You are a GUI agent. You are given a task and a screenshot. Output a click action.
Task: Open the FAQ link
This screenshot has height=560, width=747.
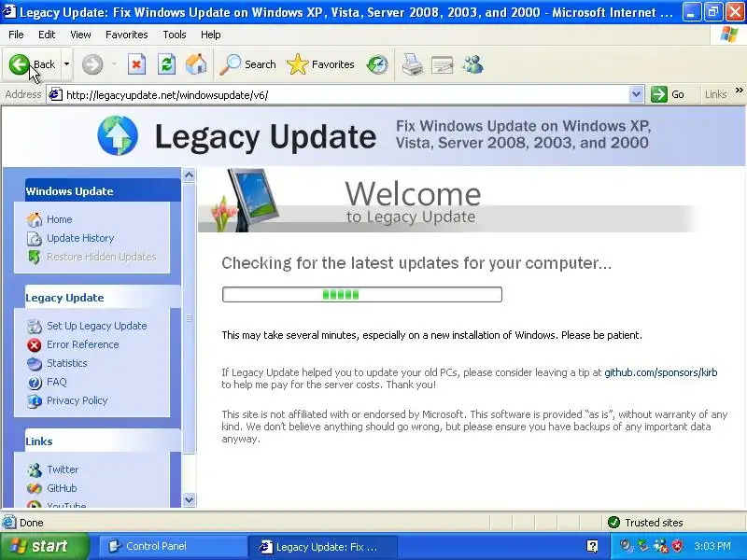click(x=57, y=382)
